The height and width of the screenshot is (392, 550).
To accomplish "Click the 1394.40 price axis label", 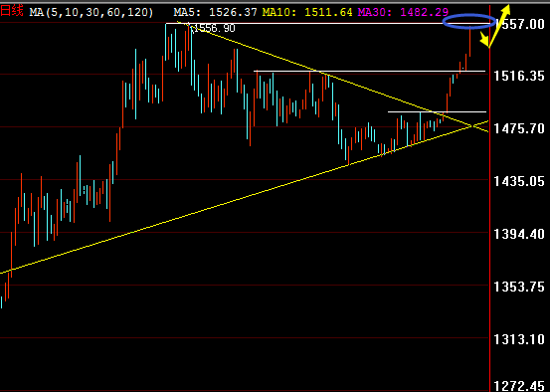I will (x=519, y=234).
